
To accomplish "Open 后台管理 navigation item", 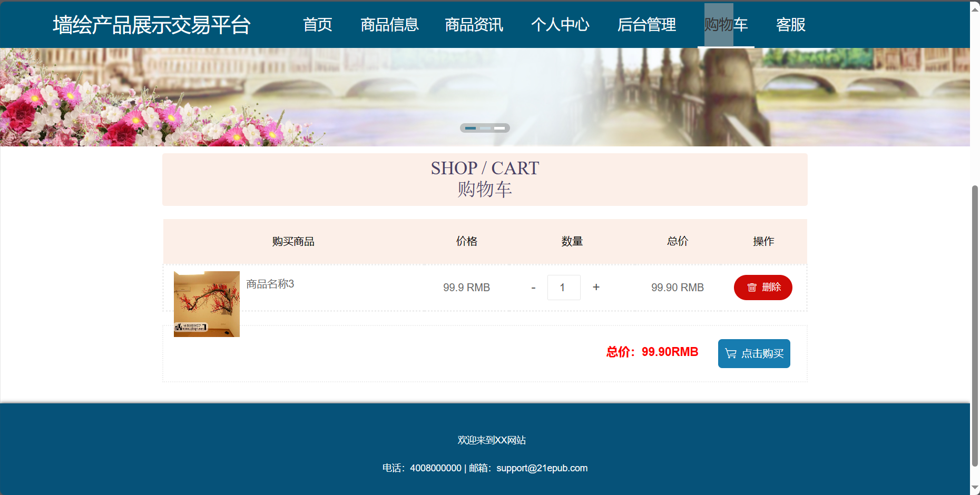I will pos(646,25).
